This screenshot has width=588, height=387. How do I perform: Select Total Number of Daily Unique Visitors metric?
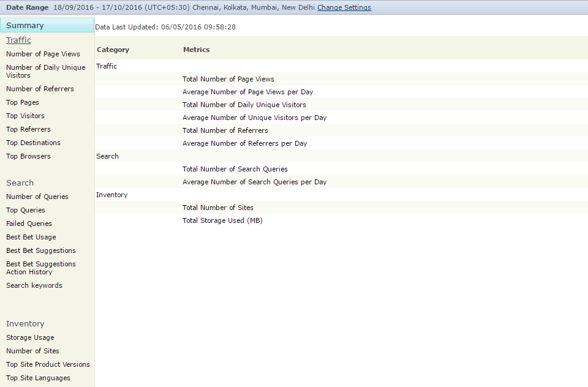click(x=244, y=105)
